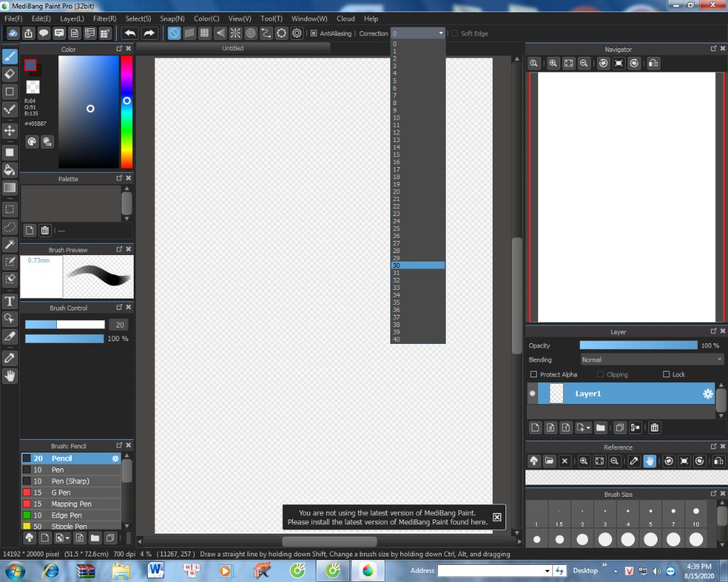
Task: Select the Eyedropper tool
Action: click(x=10, y=358)
